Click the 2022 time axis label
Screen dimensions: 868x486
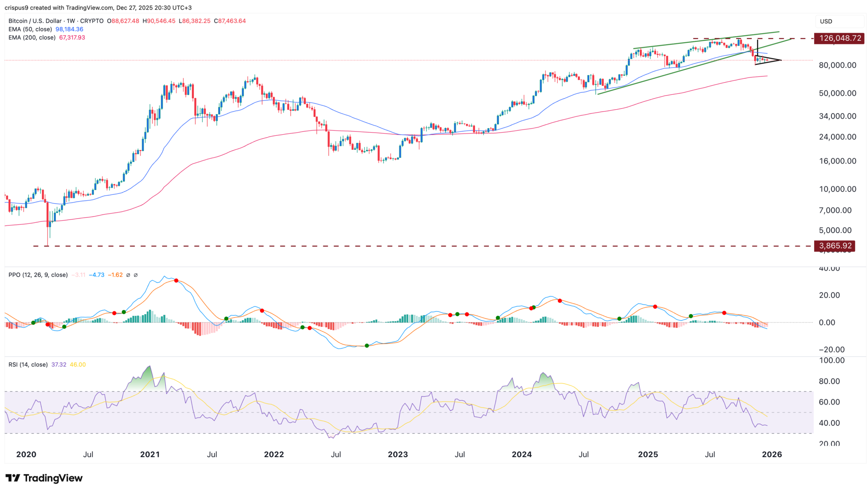pyautogui.click(x=274, y=454)
